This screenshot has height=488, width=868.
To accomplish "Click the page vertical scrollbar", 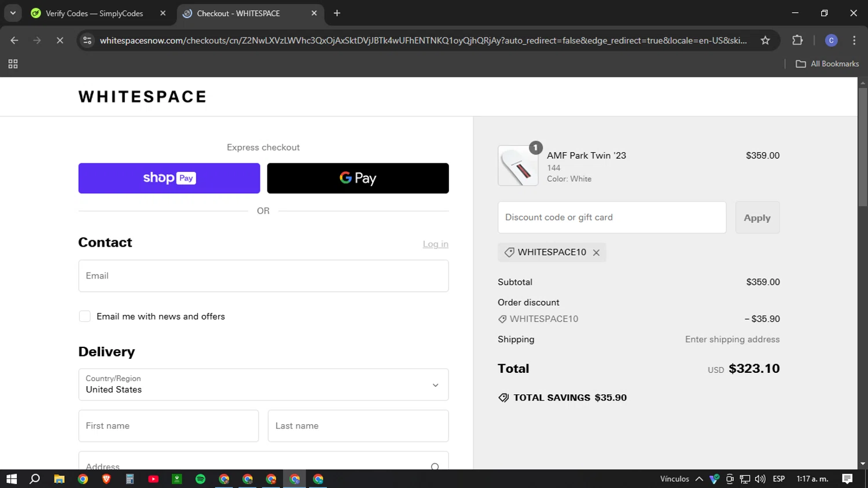I will tap(863, 148).
